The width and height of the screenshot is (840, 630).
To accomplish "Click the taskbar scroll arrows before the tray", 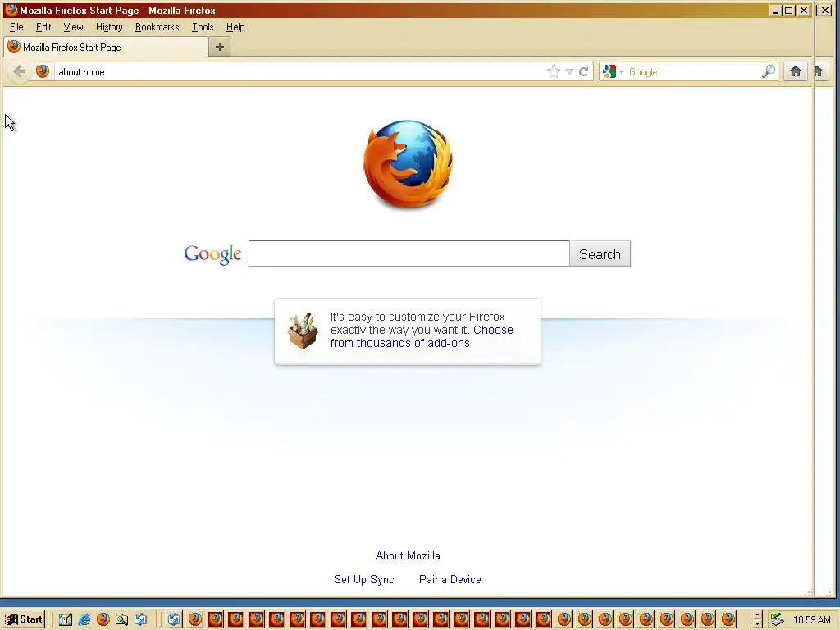I will (757, 620).
